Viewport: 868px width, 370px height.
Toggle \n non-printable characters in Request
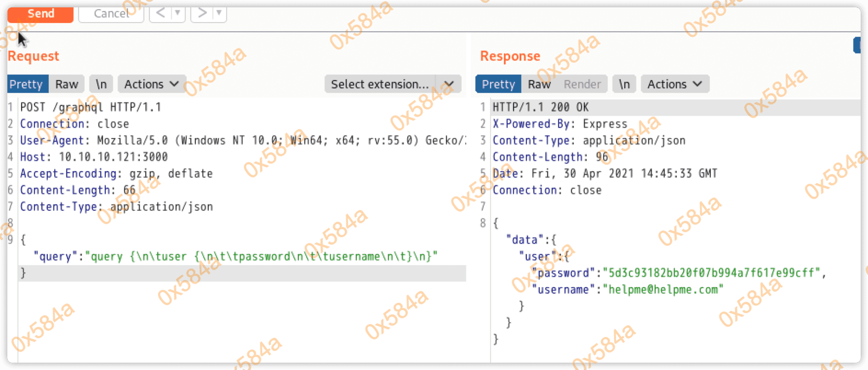coord(101,84)
